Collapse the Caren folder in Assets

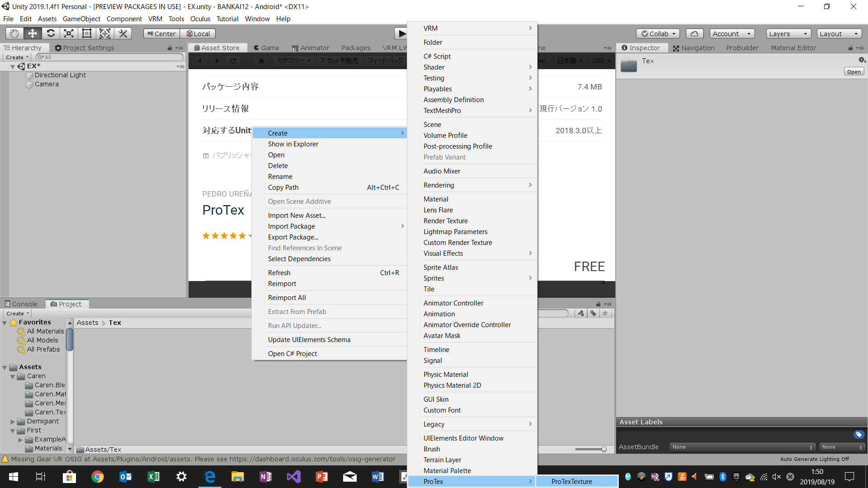pyautogui.click(x=13, y=376)
